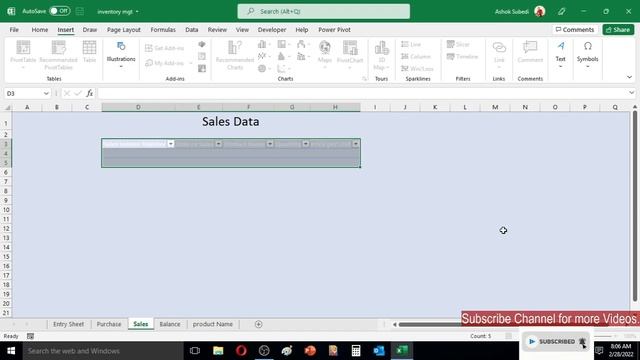Click the PivotChart icon

click(350, 53)
